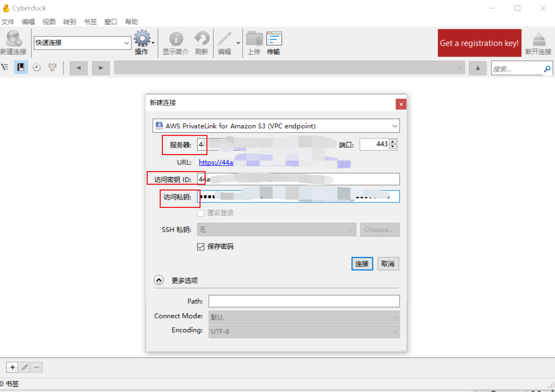Open the Connect Mode dropdown

pyautogui.click(x=304, y=317)
